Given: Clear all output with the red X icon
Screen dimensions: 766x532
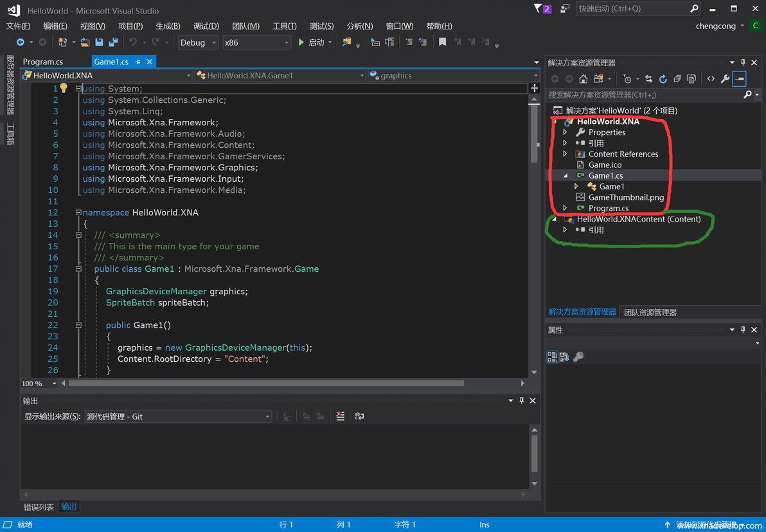Looking at the screenshot, I should 341,416.
